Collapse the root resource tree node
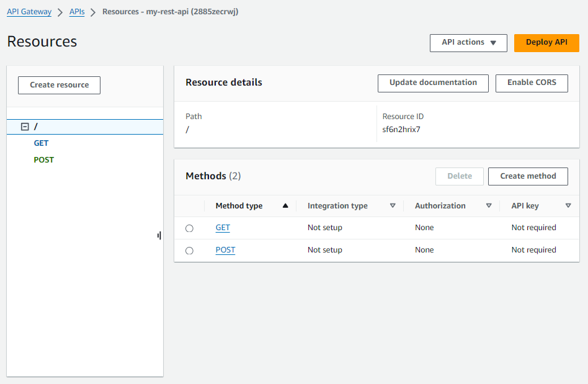This screenshot has width=588, height=384. click(25, 127)
